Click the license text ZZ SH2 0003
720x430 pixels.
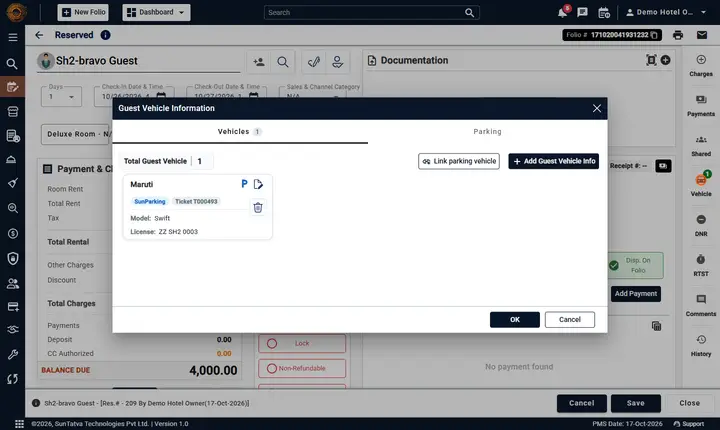pos(178,232)
